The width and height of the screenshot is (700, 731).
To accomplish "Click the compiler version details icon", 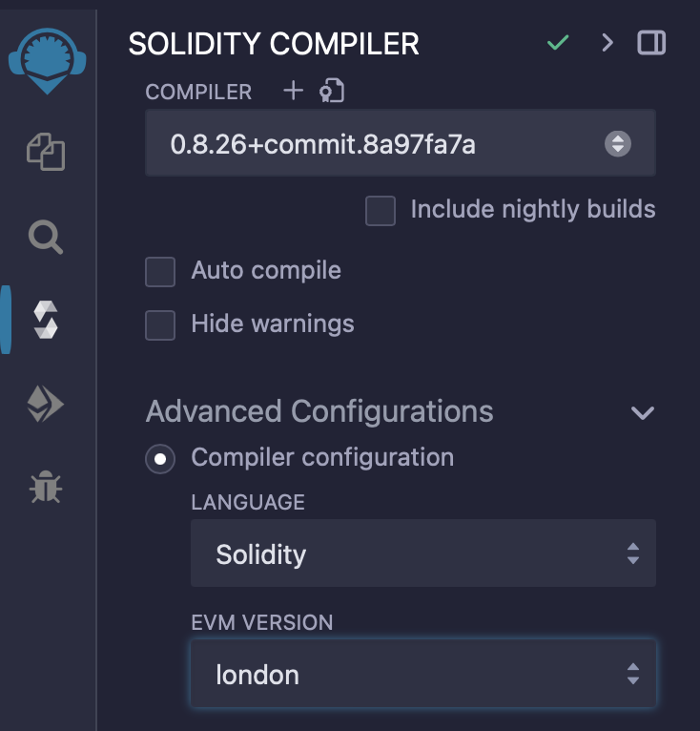I will coord(332,91).
